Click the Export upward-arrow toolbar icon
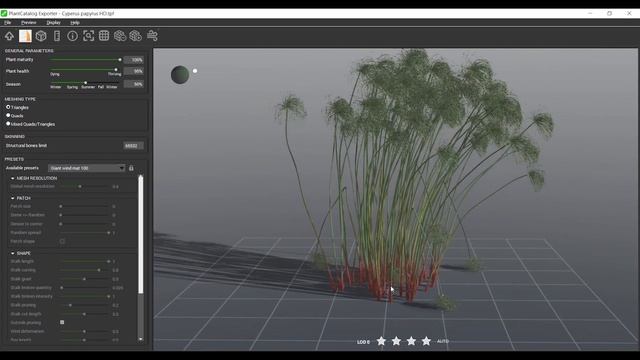Image resolution: width=640 pixels, height=360 pixels. 9,36
